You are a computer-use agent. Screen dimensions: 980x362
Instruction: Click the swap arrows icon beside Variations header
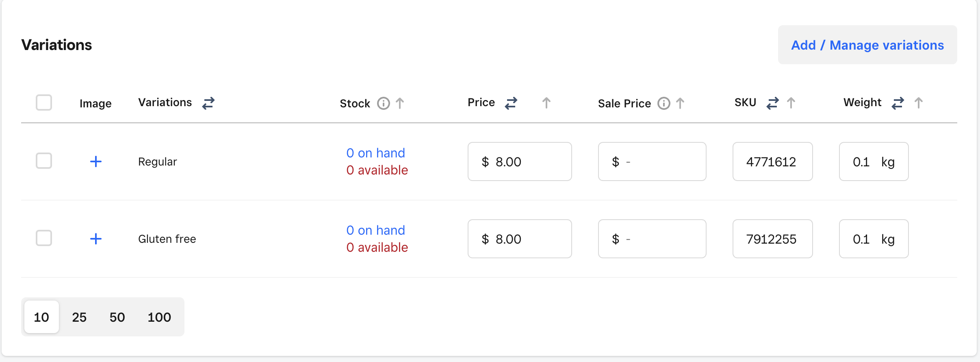pos(208,103)
